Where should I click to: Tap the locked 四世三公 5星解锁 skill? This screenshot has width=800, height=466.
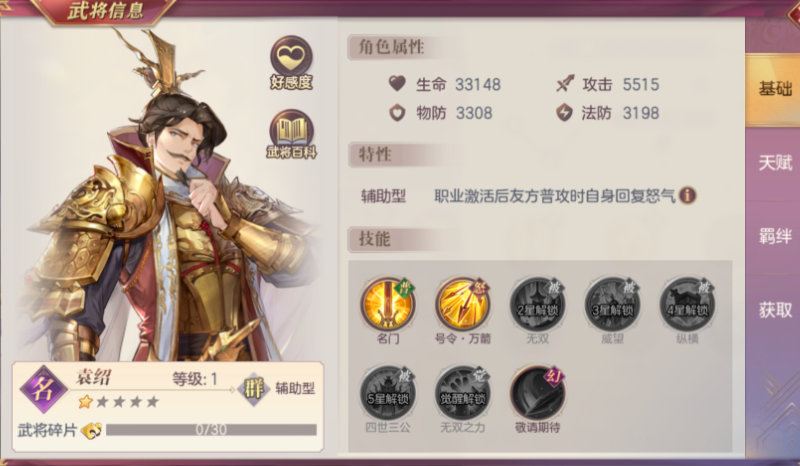pos(388,393)
